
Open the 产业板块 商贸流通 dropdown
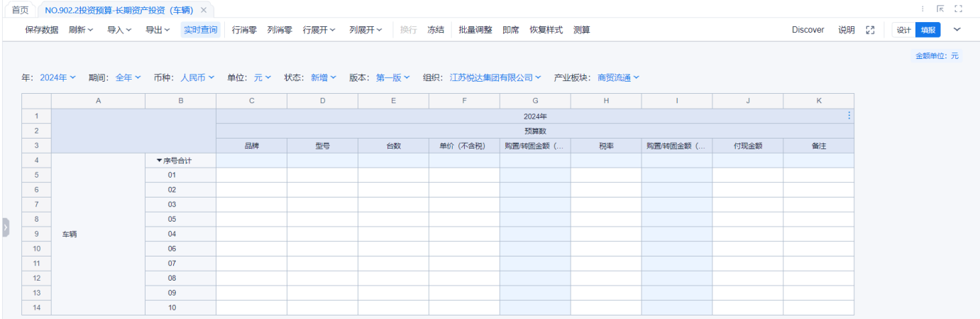coord(618,77)
